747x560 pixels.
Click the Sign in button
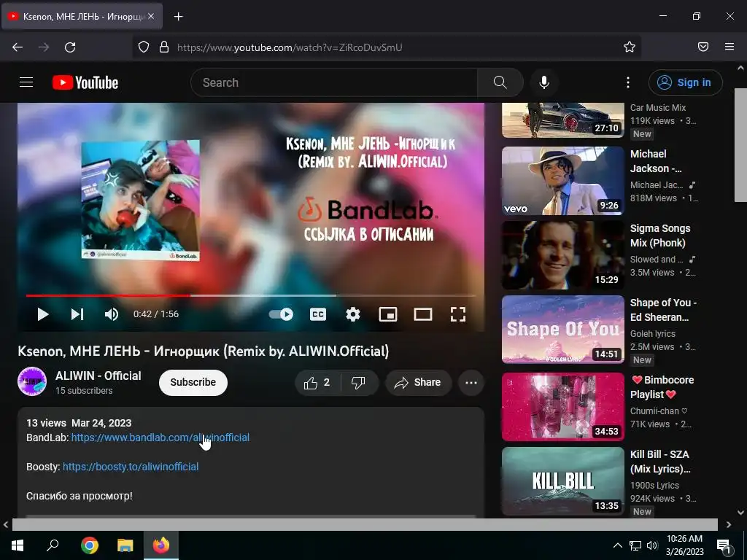(x=685, y=82)
